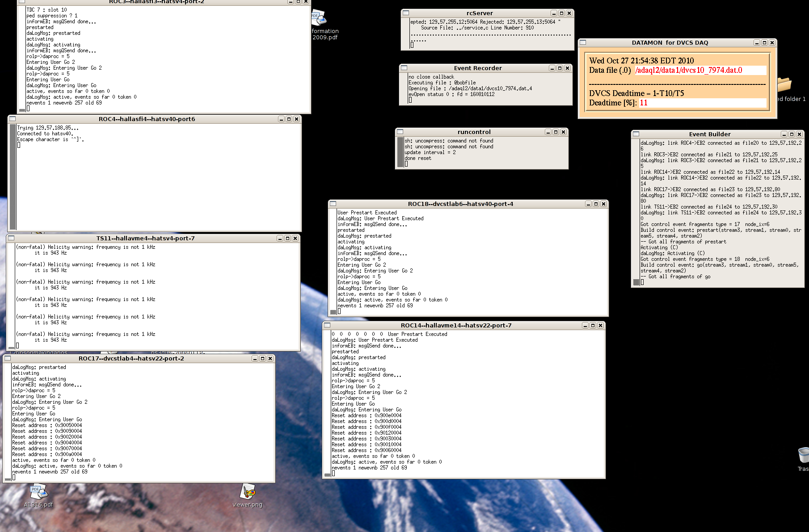This screenshot has width=809, height=532.
Task: Click 'Reset address : 0x900e0004' in ROC14
Action: pos(367,415)
